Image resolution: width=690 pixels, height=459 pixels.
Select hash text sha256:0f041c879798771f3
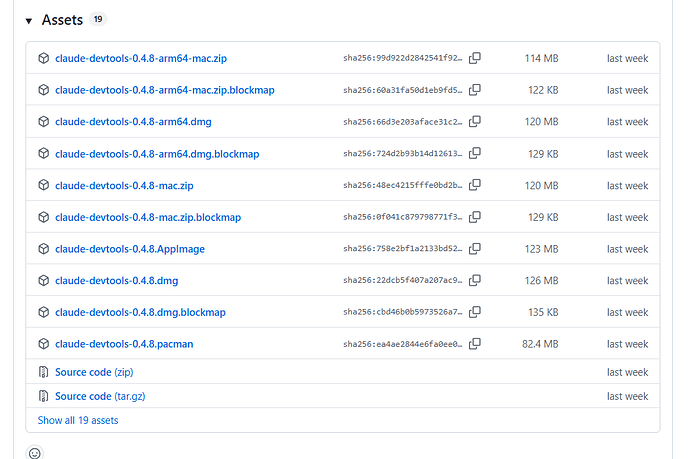403,217
